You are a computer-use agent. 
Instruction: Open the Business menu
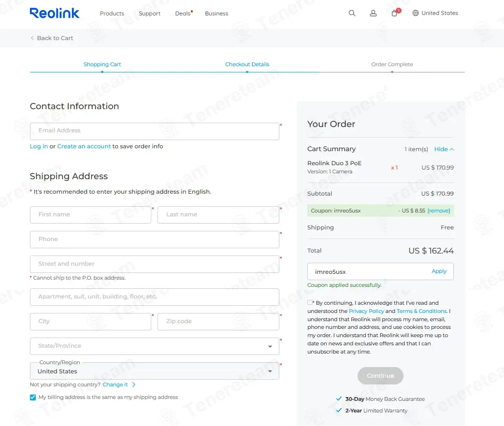coord(216,14)
